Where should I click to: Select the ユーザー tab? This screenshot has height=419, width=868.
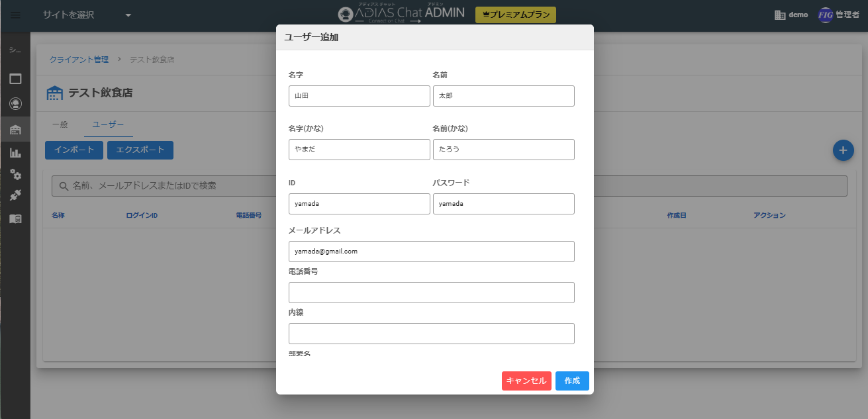point(108,124)
